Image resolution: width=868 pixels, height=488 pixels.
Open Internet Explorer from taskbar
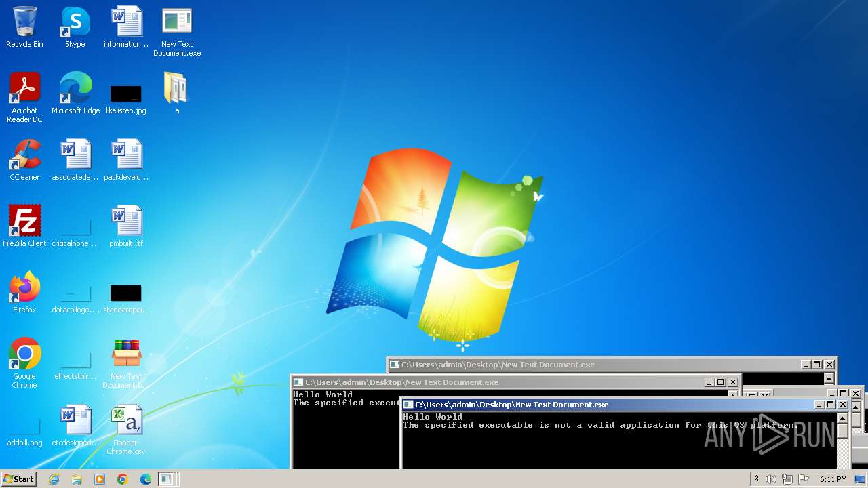coord(54,479)
